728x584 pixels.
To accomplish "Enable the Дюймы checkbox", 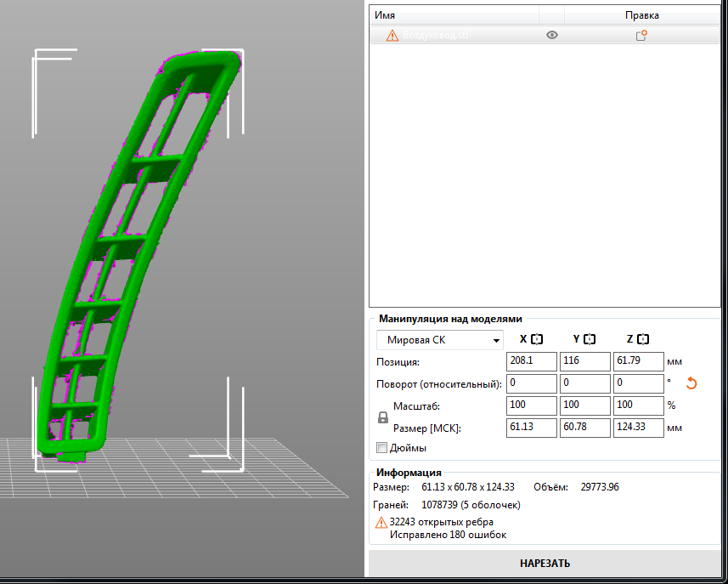I will coord(381,448).
